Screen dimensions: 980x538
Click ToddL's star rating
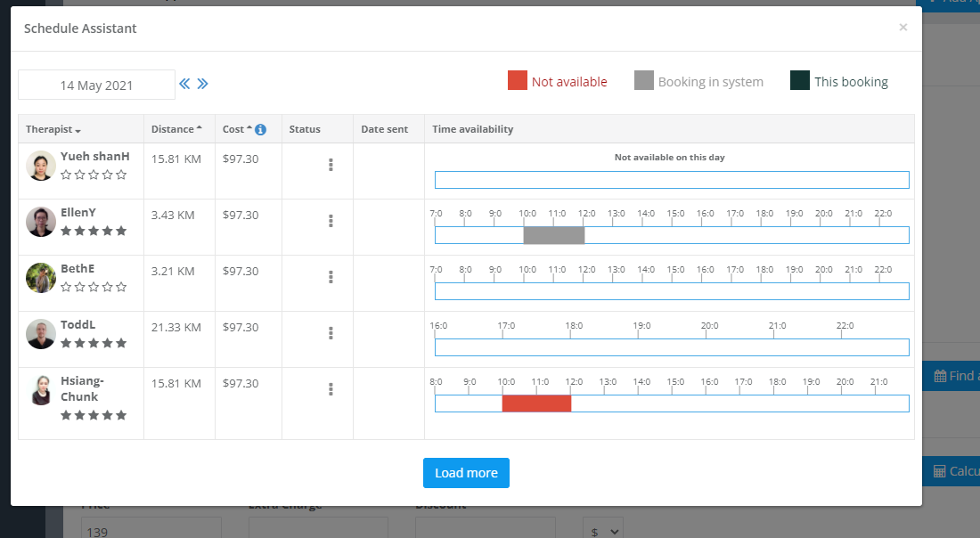[x=94, y=343]
